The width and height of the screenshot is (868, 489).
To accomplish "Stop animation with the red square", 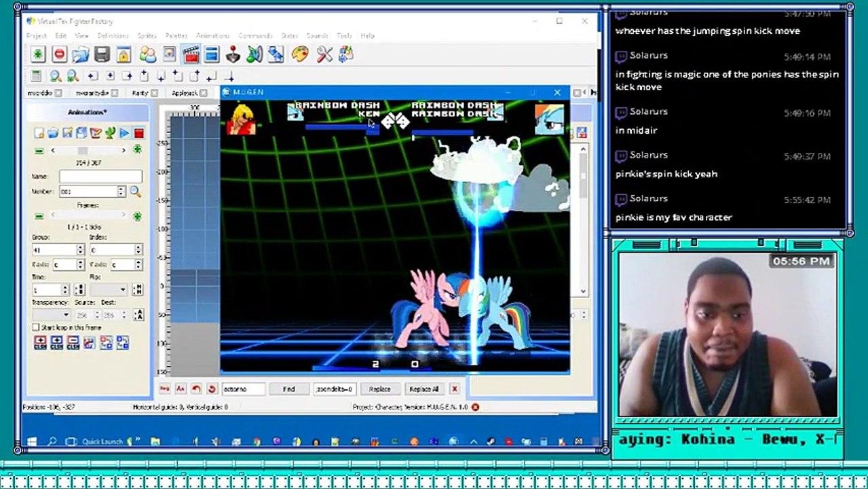I will [138, 133].
